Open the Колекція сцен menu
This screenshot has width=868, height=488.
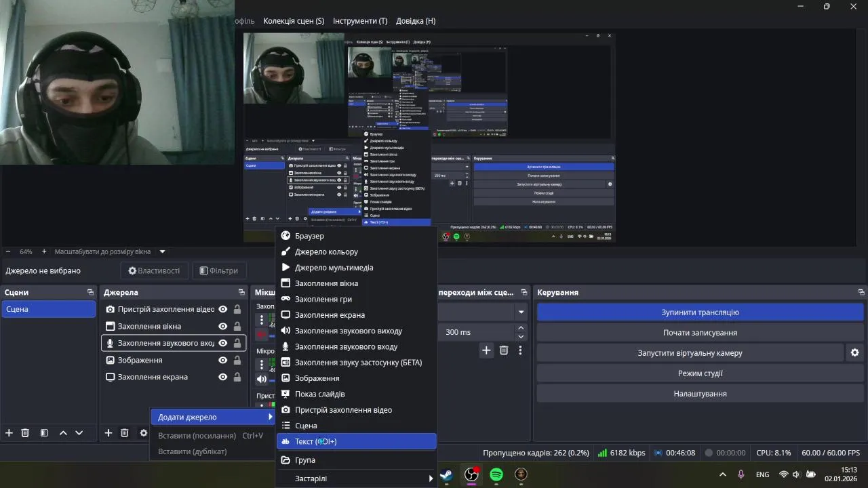(x=294, y=21)
